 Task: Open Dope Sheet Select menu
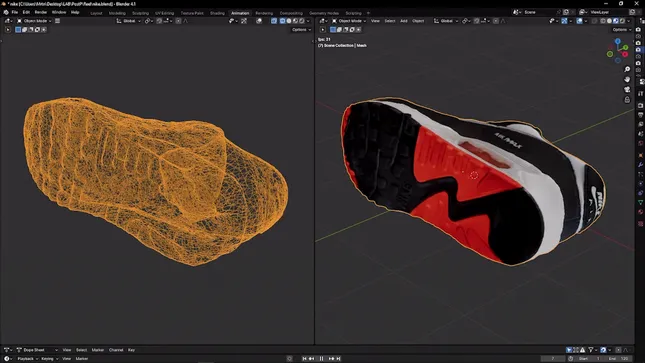[x=81, y=350]
